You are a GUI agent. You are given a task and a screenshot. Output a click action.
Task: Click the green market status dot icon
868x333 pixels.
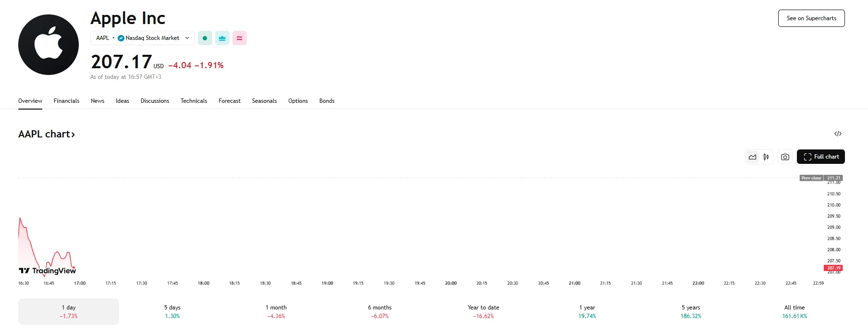tap(205, 38)
